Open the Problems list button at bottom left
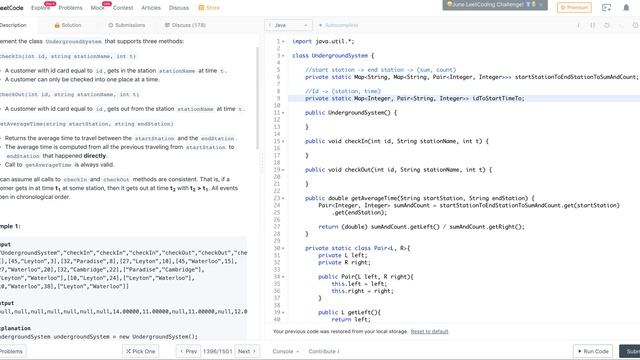The height and width of the screenshot is (360, 640). (x=12, y=351)
